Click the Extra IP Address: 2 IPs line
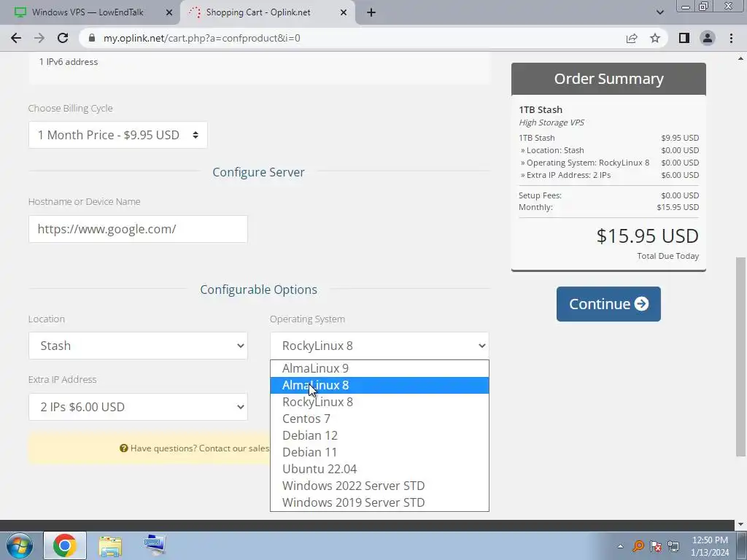The image size is (747, 560). 565,175
